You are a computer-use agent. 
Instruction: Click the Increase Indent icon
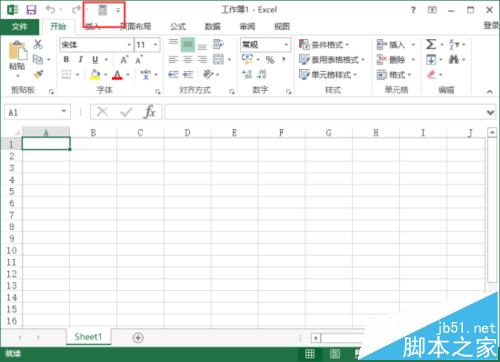pyautogui.click(x=188, y=74)
